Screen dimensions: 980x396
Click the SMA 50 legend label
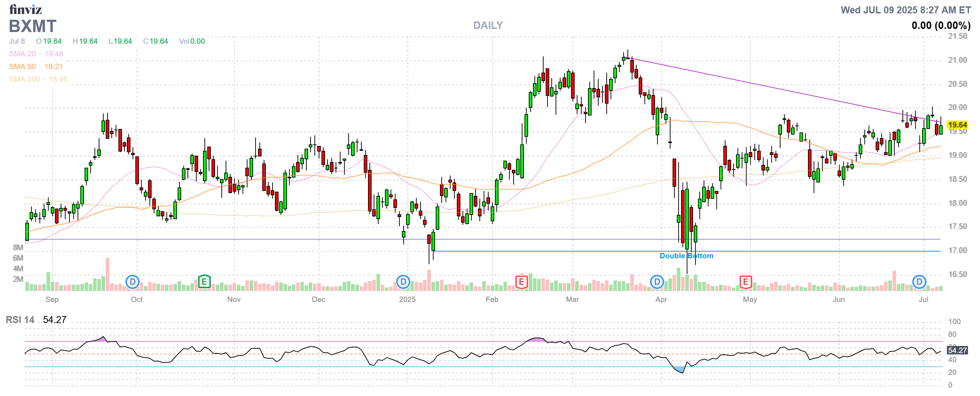(x=22, y=67)
